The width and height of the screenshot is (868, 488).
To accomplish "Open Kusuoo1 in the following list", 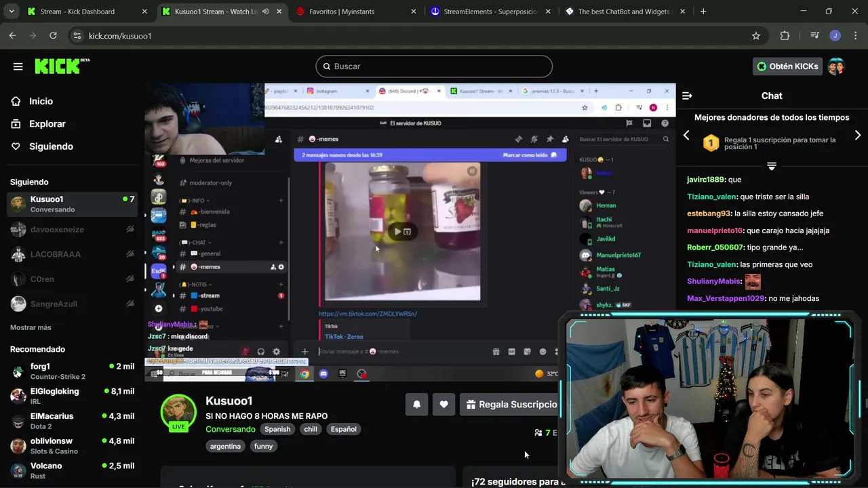I will [x=72, y=204].
